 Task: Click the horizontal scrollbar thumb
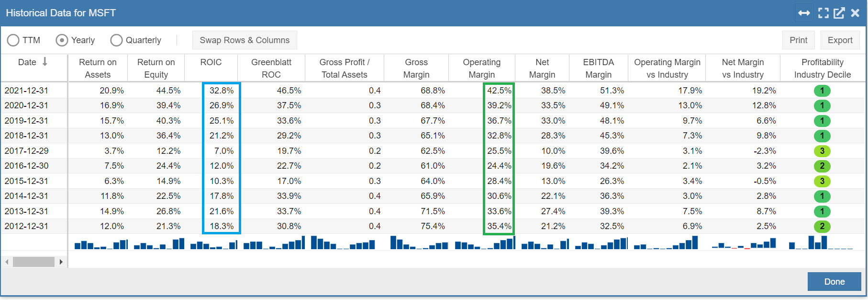(x=33, y=262)
